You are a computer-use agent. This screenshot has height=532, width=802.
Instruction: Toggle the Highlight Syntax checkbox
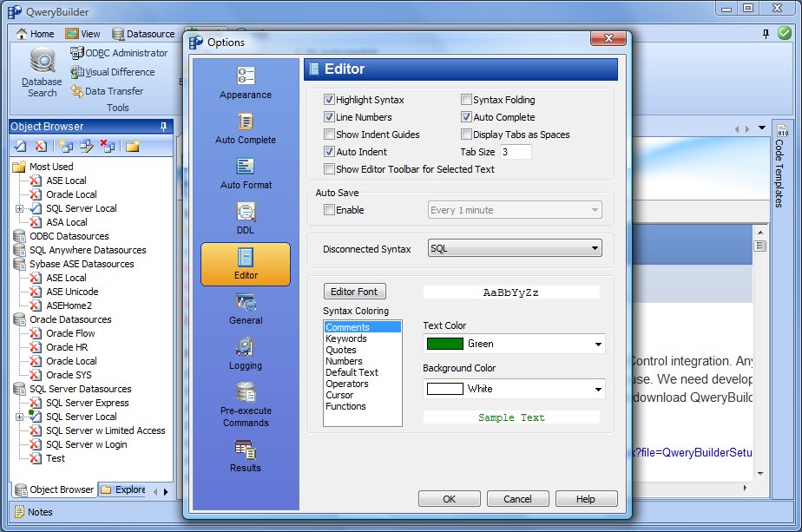tap(330, 99)
